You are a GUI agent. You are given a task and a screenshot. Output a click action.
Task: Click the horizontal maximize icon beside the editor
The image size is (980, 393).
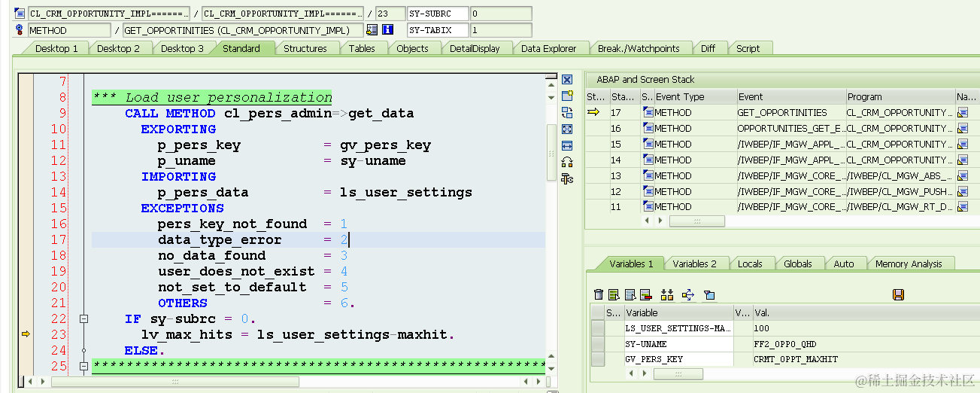click(x=567, y=145)
